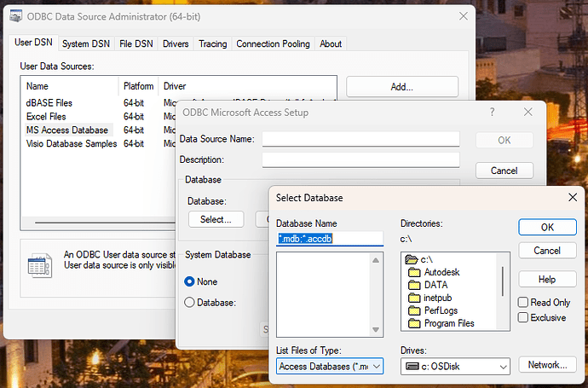Click the Platform column header
This screenshot has height=388, width=588.
coord(138,86)
